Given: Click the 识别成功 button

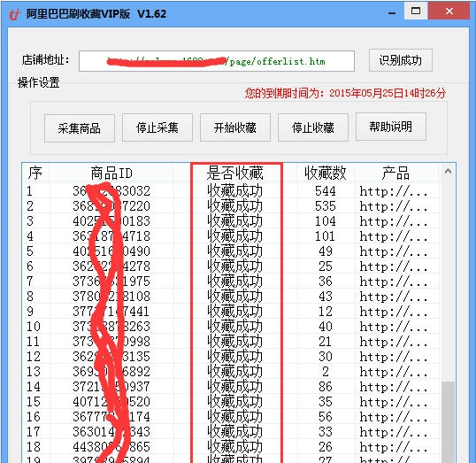Looking at the screenshot, I should [401, 60].
